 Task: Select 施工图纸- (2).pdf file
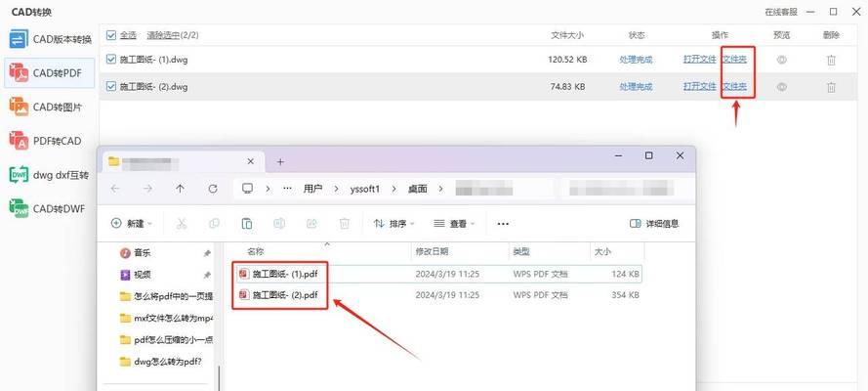[x=438, y=295]
